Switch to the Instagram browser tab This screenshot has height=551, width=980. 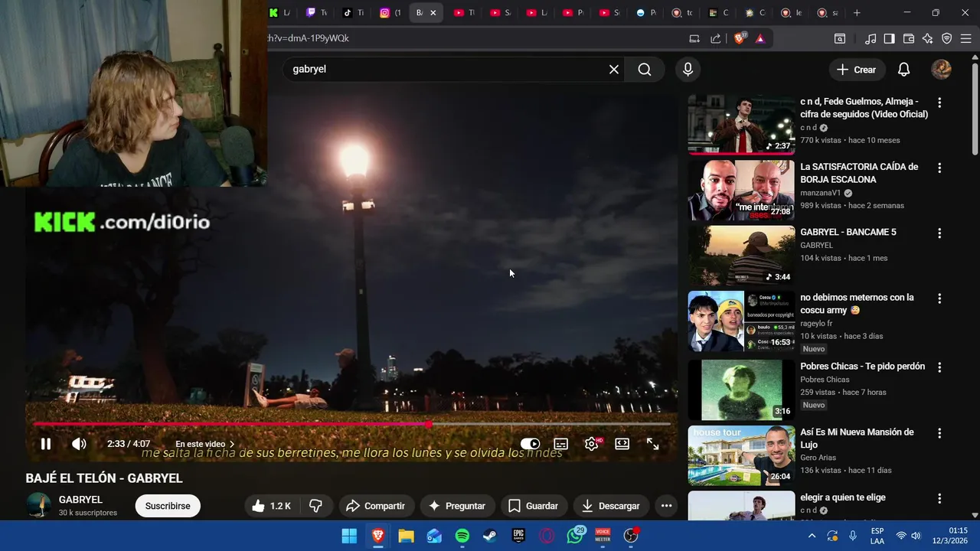[390, 12]
